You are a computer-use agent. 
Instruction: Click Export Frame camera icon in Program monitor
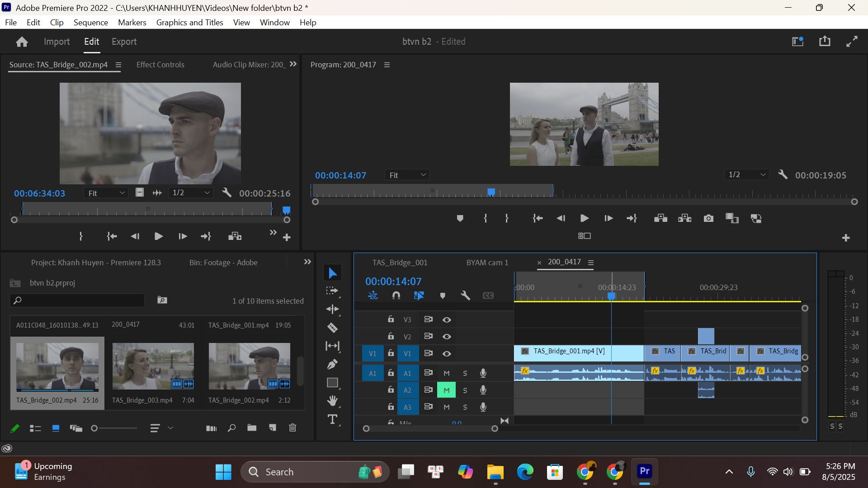(x=708, y=219)
